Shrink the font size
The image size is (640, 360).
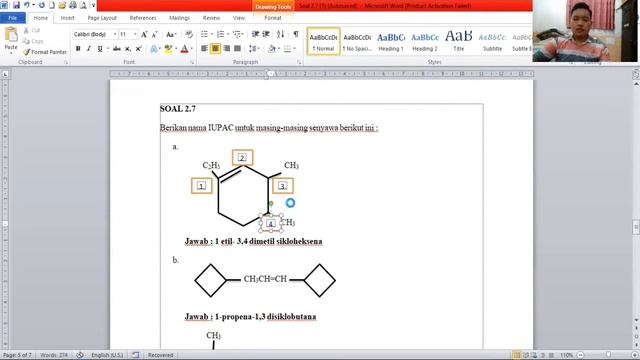click(x=155, y=35)
